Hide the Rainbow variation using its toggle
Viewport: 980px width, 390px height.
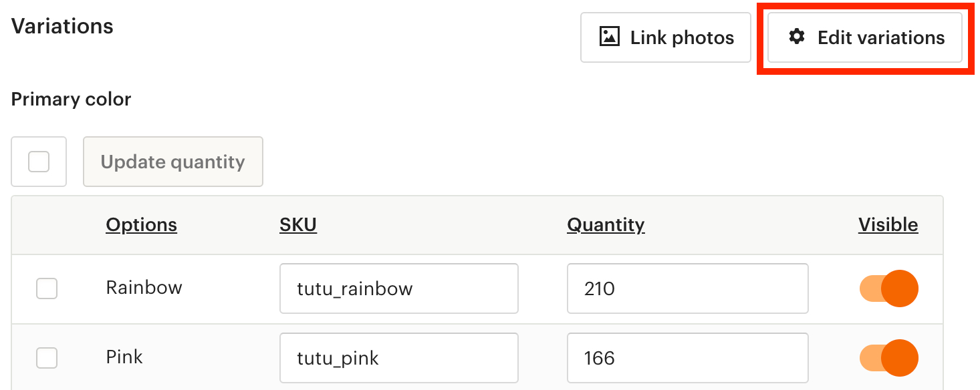click(x=888, y=288)
